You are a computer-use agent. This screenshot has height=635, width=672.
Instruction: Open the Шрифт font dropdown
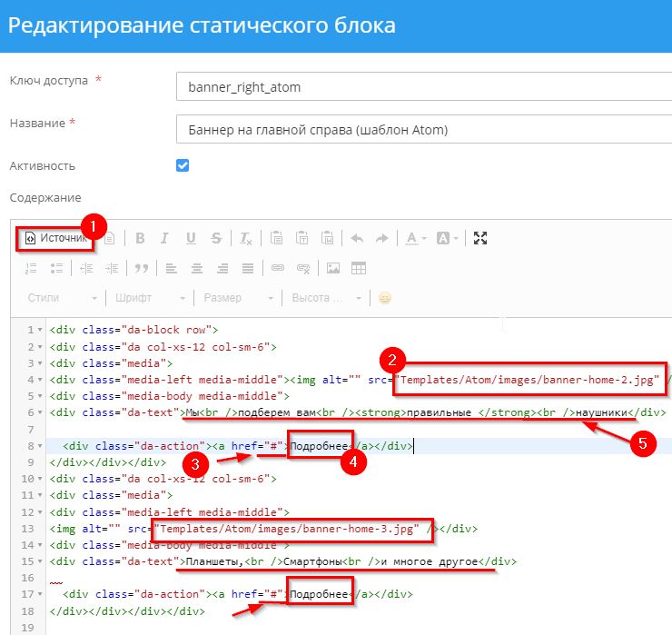(150, 298)
